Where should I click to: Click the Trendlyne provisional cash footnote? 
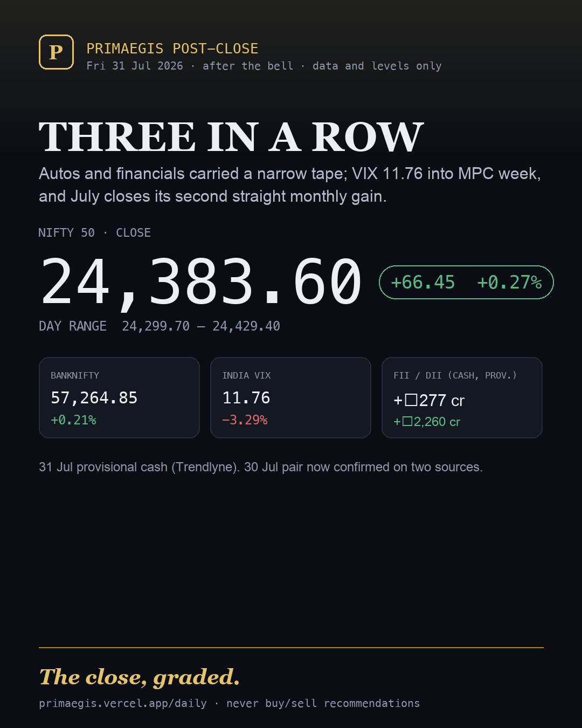tap(261, 467)
